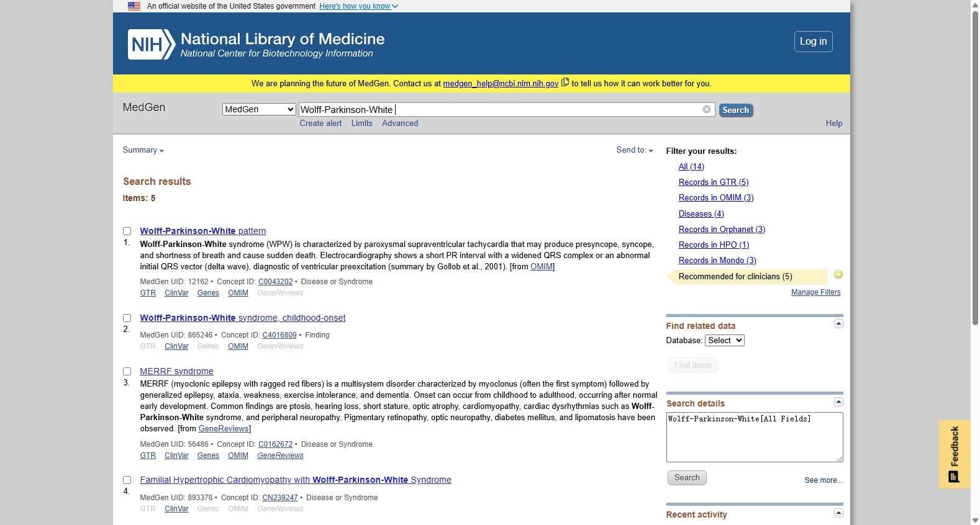
Task: Click the Create alert link
Action: 320,123
